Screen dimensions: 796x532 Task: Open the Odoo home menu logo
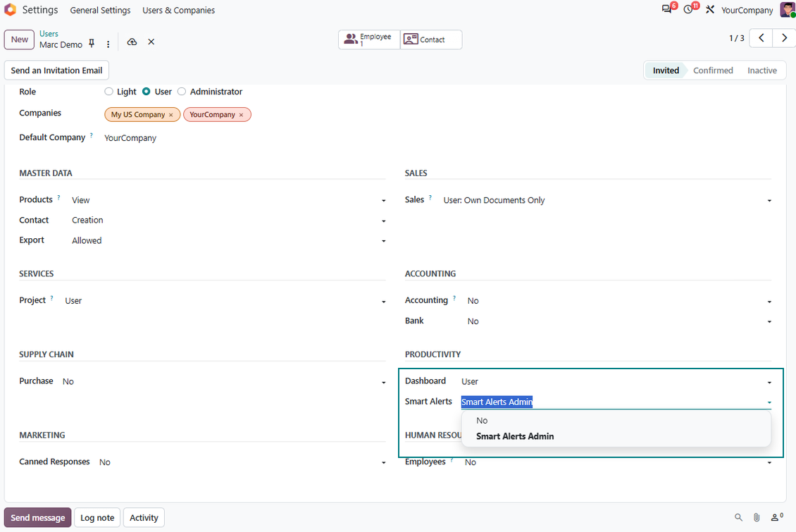click(x=10, y=10)
